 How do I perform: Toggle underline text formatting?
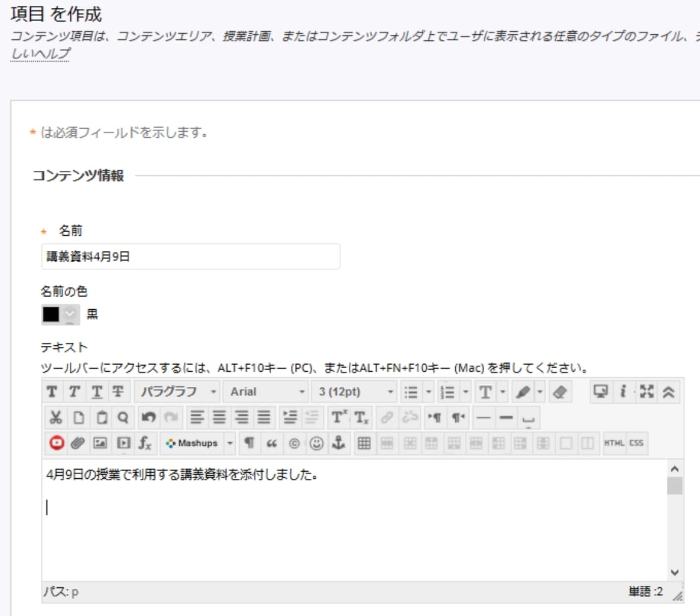point(96,392)
